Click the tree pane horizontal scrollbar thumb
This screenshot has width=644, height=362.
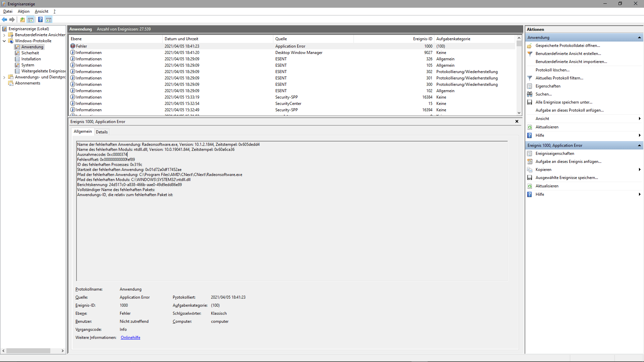[28, 351]
